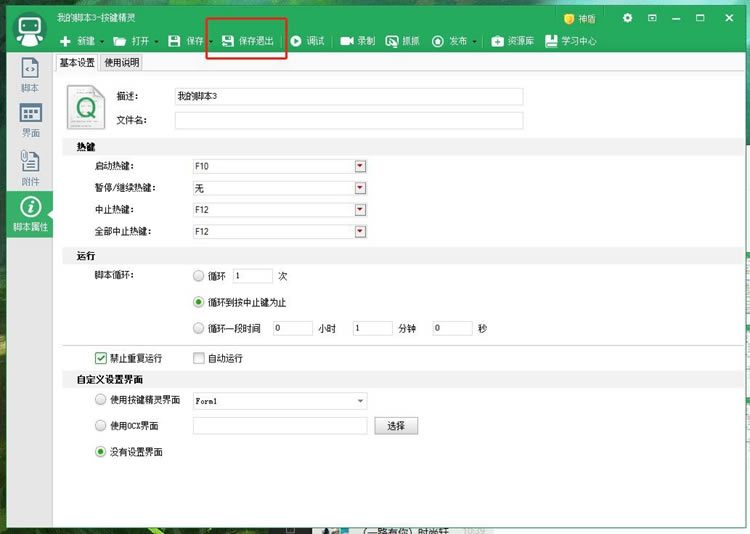Image resolution: width=750 pixels, height=534 pixels.
Task: Click the 选择 button for OCX
Action: pos(396,426)
